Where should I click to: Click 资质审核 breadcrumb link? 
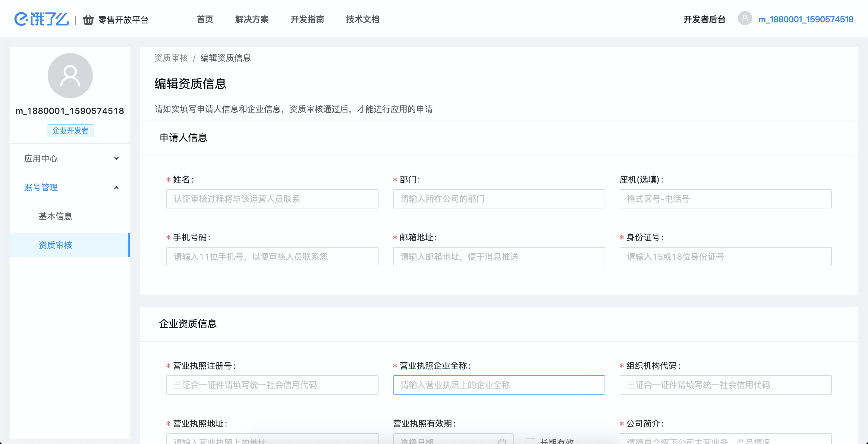[171, 58]
